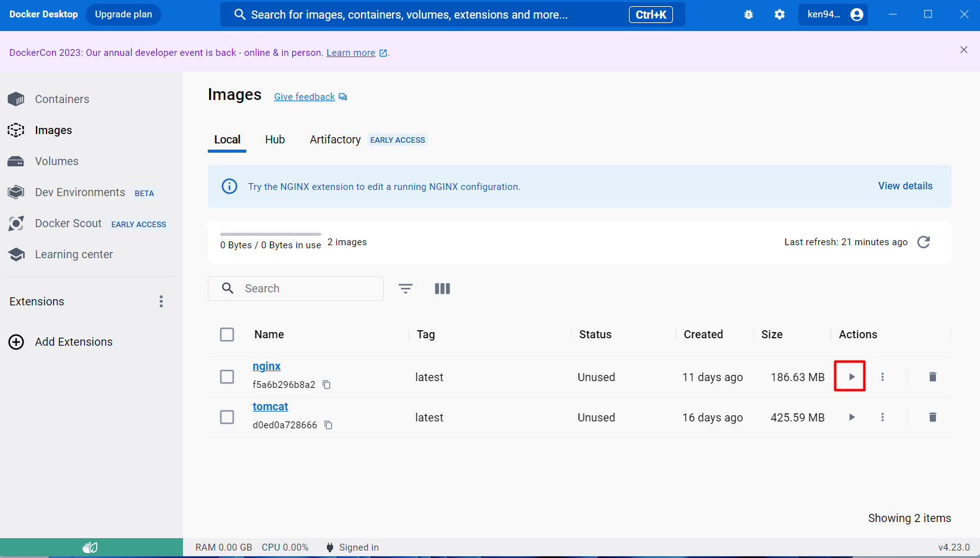Screen dimensions: 980x558
Task: Click the Docker Scout sidebar icon
Action: [x=16, y=223]
